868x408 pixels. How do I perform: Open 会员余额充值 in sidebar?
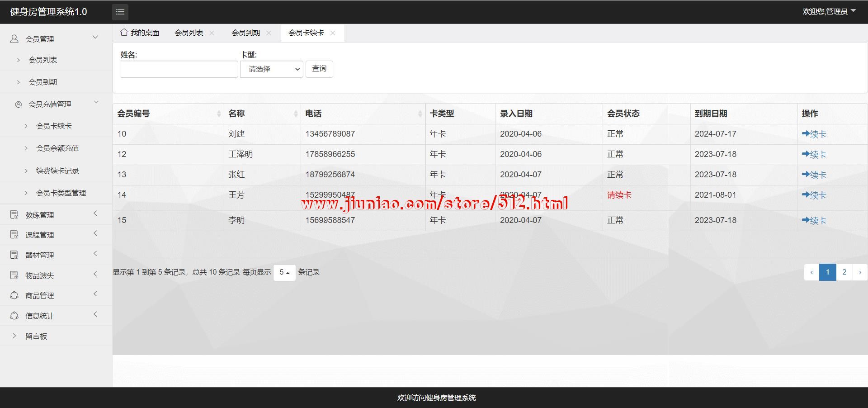(57, 148)
